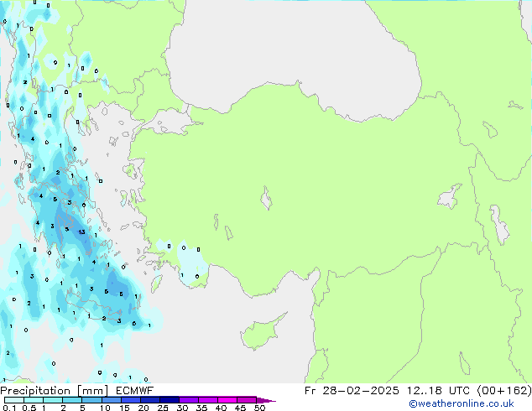Pick the 25–30 mm dark blue swatch
This screenshot has height=411, width=532.
[170, 400]
